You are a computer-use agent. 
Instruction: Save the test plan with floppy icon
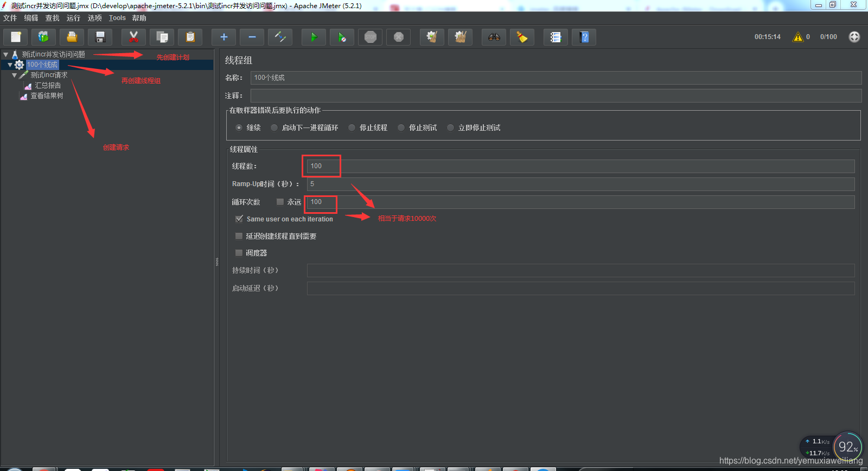(x=100, y=37)
